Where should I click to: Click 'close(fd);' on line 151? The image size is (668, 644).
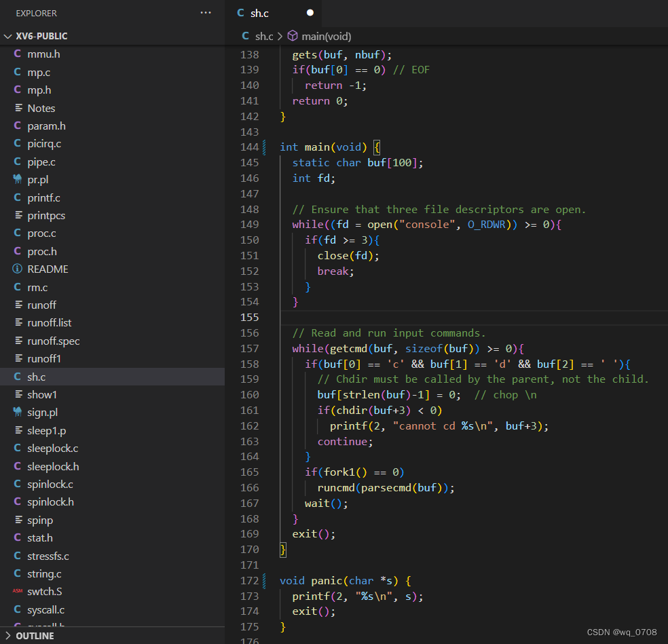click(x=348, y=256)
